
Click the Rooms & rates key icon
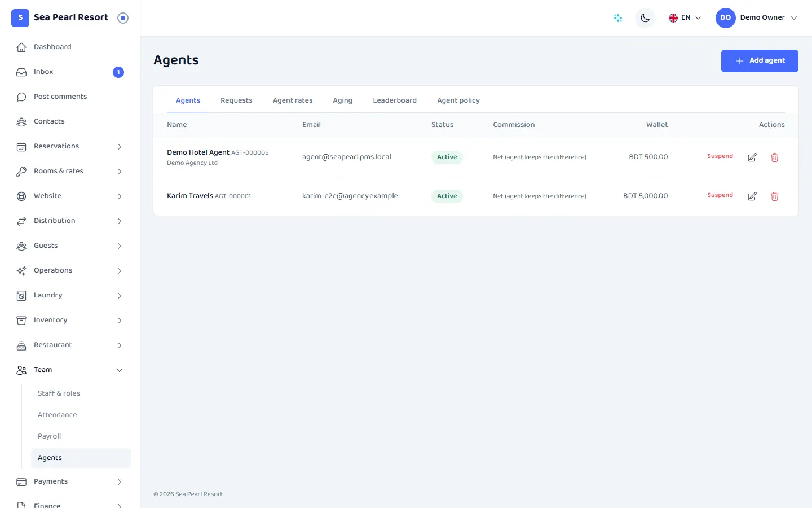coord(21,172)
